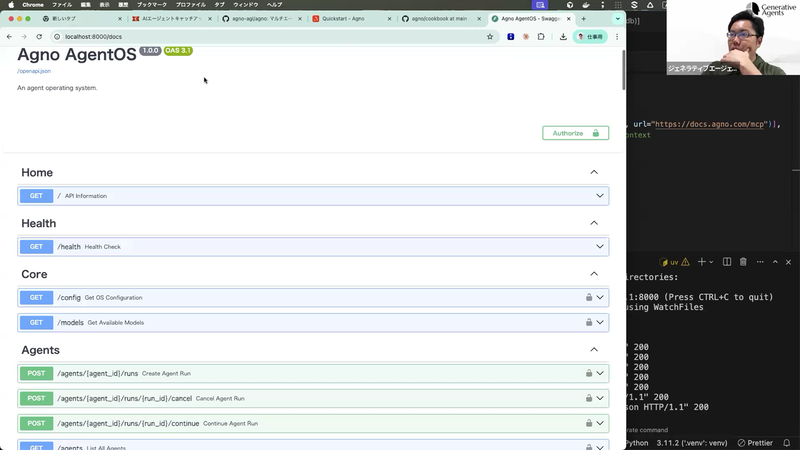Click the Authorize button
Viewport: 800px width, 450px height.
pos(576,133)
